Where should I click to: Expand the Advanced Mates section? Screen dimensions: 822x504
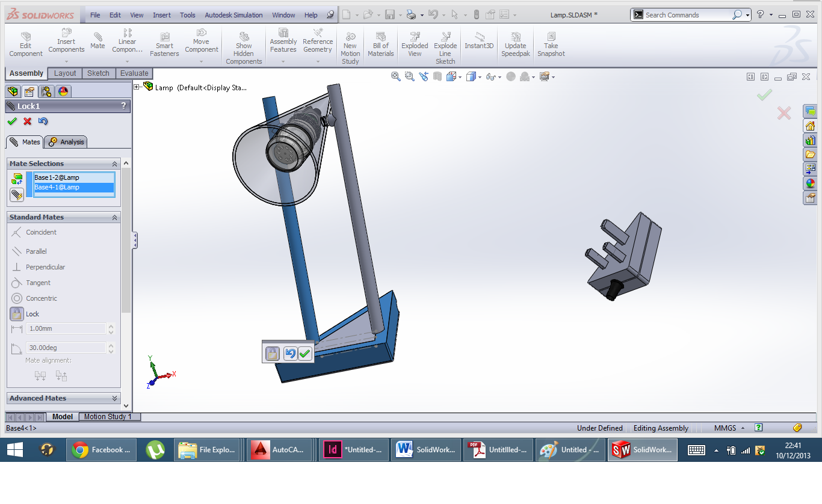coord(114,398)
